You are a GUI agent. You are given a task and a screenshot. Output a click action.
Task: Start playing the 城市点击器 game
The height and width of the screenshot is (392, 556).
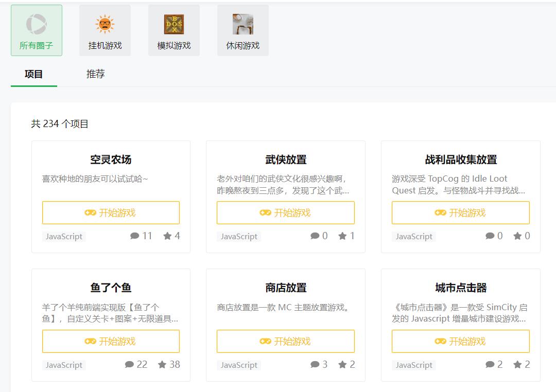(461, 341)
